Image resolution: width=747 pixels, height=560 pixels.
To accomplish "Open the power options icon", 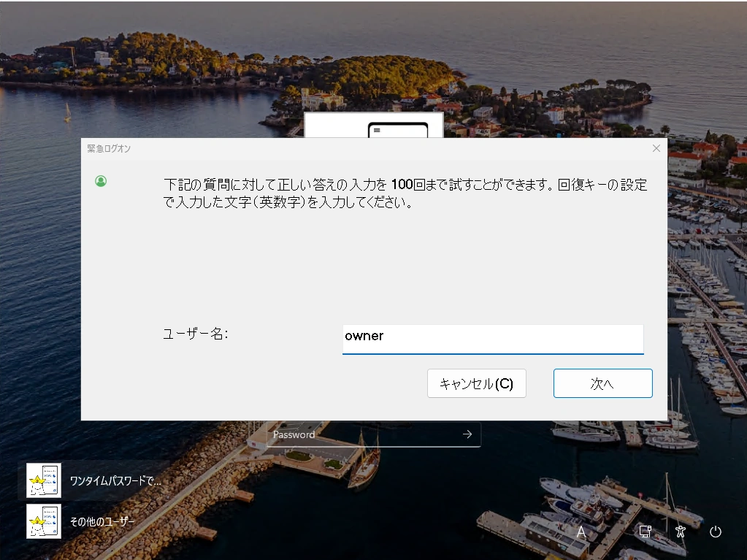I will point(715,532).
